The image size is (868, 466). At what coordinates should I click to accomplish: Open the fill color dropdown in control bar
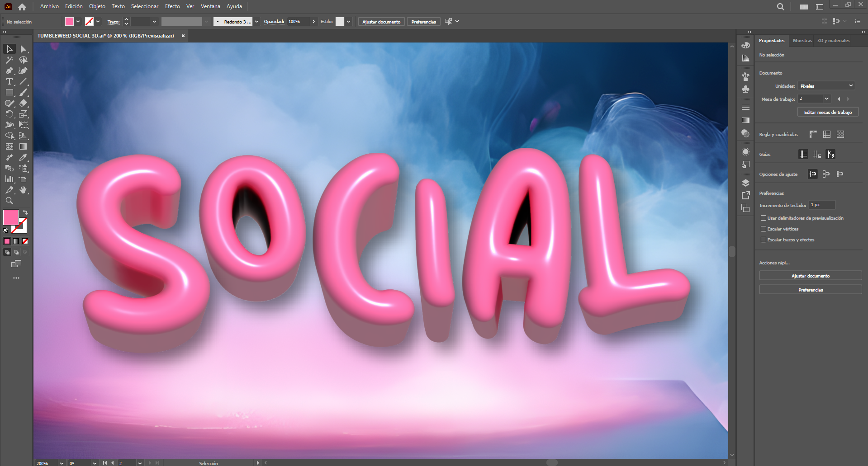78,21
